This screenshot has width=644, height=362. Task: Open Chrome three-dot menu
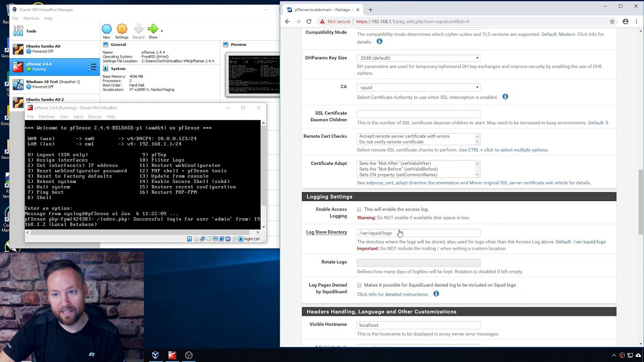coord(636,22)
